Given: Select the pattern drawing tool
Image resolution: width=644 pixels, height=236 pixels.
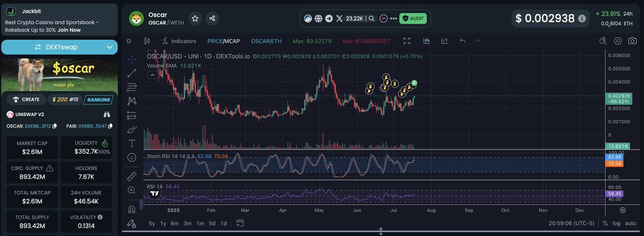Looking at the screenshot, I should point(131,101).
